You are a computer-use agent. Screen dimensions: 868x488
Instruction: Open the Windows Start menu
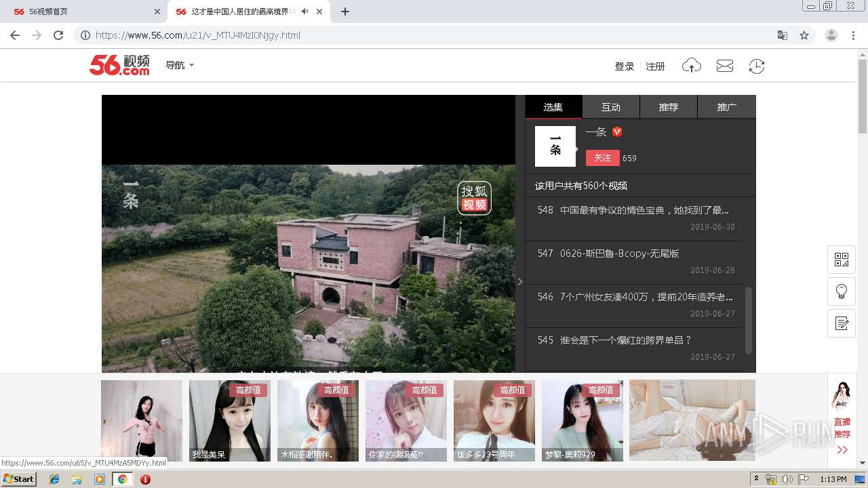pyautogui.click(x=19, y=479)
